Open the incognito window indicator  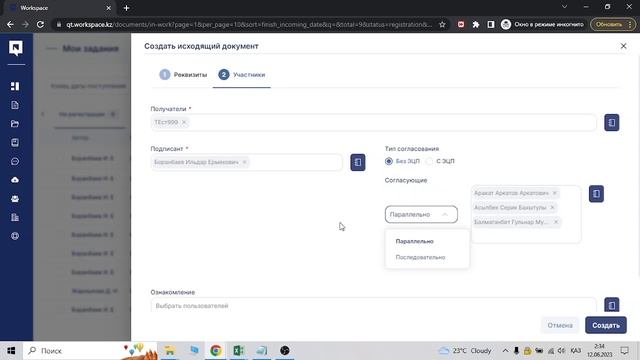click(542, 24)
